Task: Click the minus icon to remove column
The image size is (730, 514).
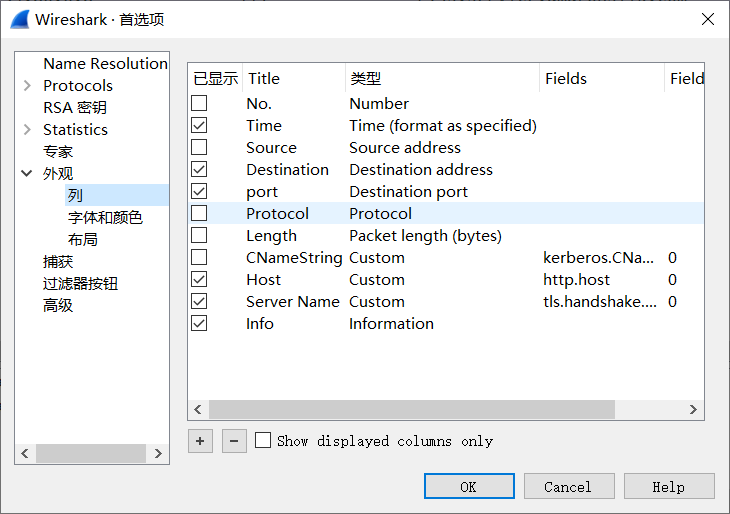Action: point(234,441)
